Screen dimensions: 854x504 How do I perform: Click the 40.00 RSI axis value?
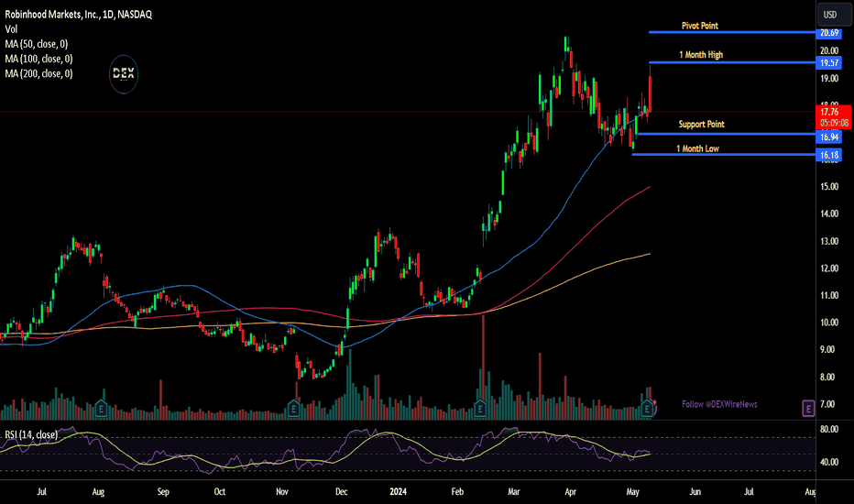pos(829,462)
